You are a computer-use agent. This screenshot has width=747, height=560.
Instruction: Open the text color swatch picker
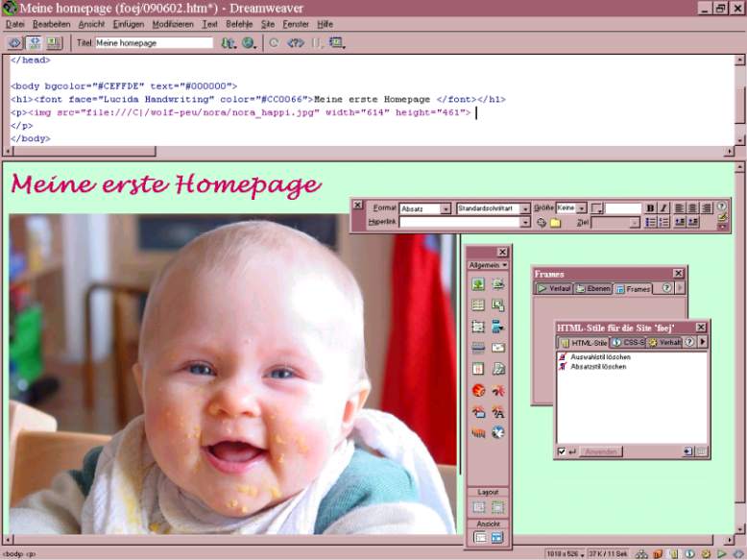tap(596, 208)
